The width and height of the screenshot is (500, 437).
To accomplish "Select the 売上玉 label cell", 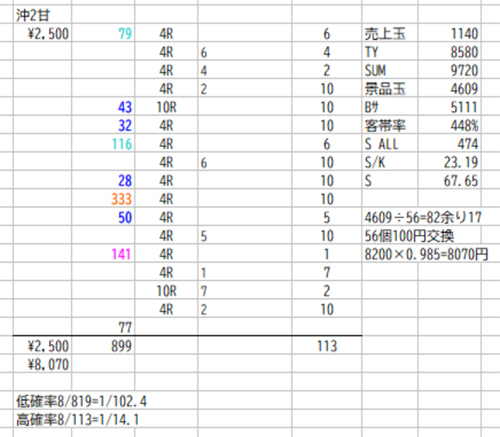I will (x=385, y=34).
